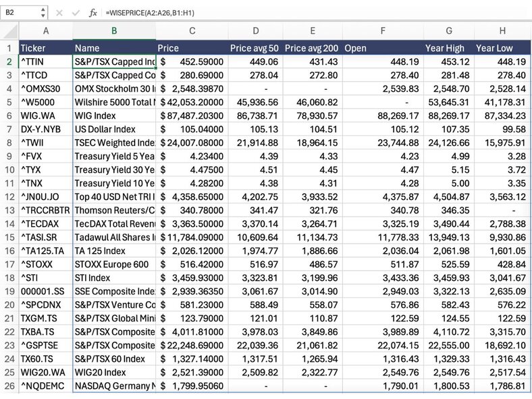Select the ^NQDEMC ticker cell
The image size is (532, 399).
pos(46,386)
